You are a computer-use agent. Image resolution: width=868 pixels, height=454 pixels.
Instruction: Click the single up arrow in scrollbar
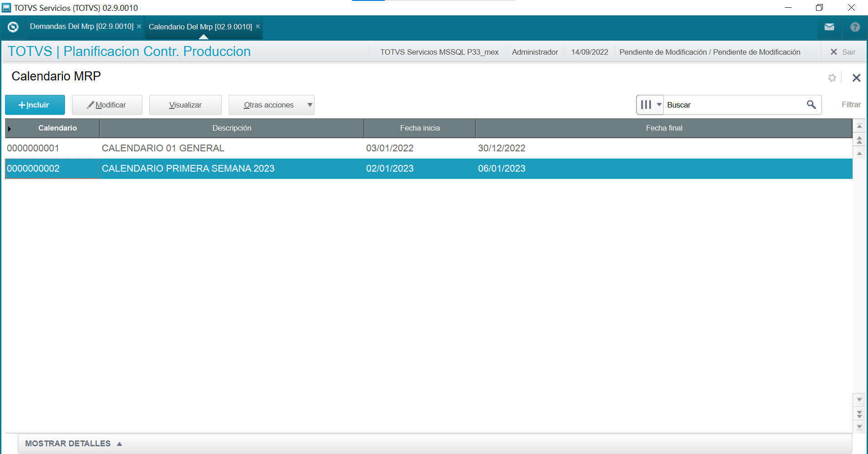click(x=859, y=154)
